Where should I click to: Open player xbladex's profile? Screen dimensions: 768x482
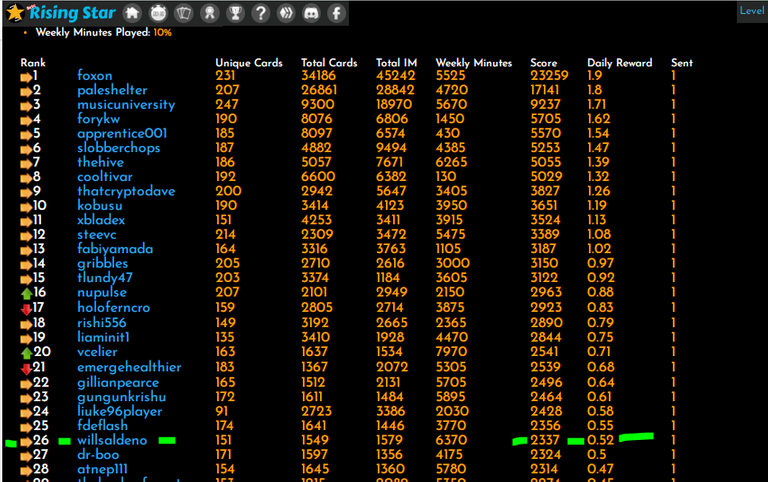coord(101,220)
